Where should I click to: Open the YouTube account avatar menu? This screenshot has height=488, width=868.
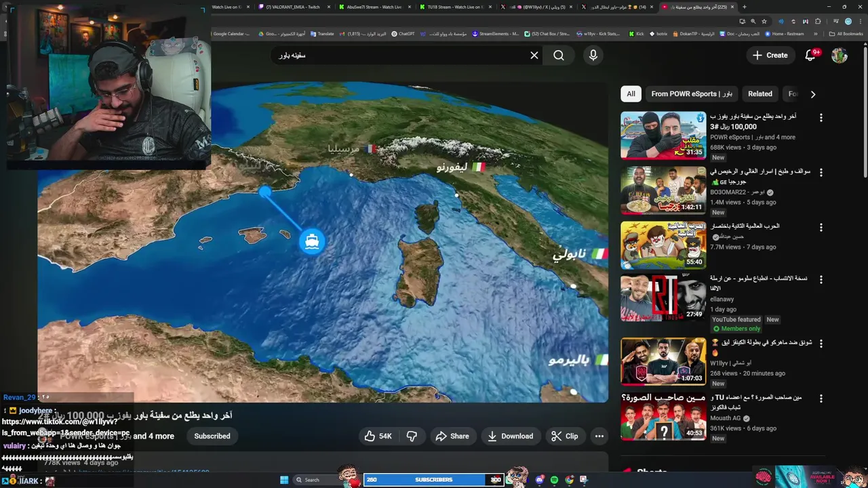[840, 56]
